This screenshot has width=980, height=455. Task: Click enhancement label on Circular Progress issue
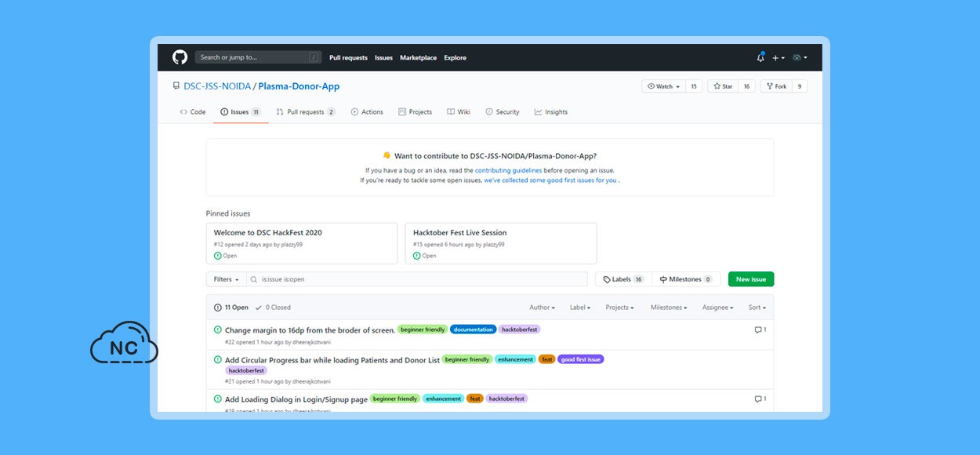(x=515, y=359)
